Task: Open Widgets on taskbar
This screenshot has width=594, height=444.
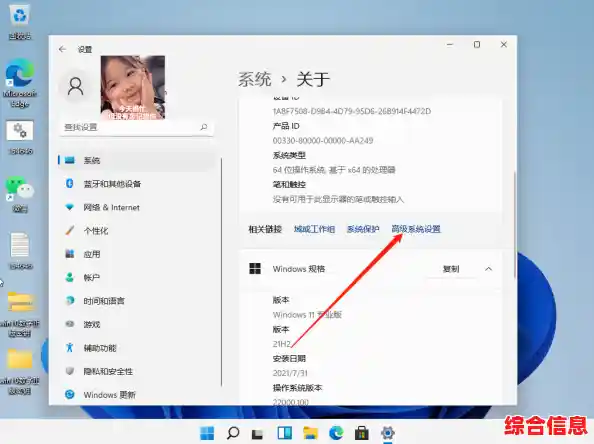Action: 284,433
